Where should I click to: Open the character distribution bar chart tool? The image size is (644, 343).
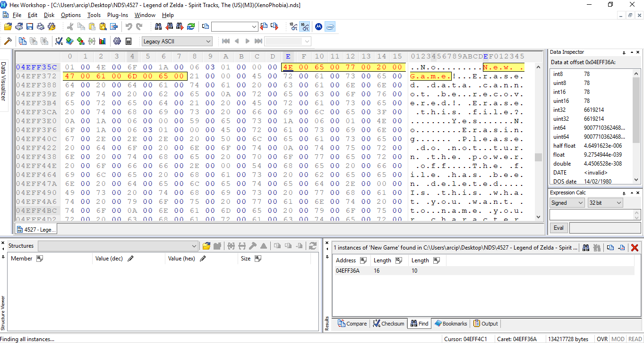[103, 42]
